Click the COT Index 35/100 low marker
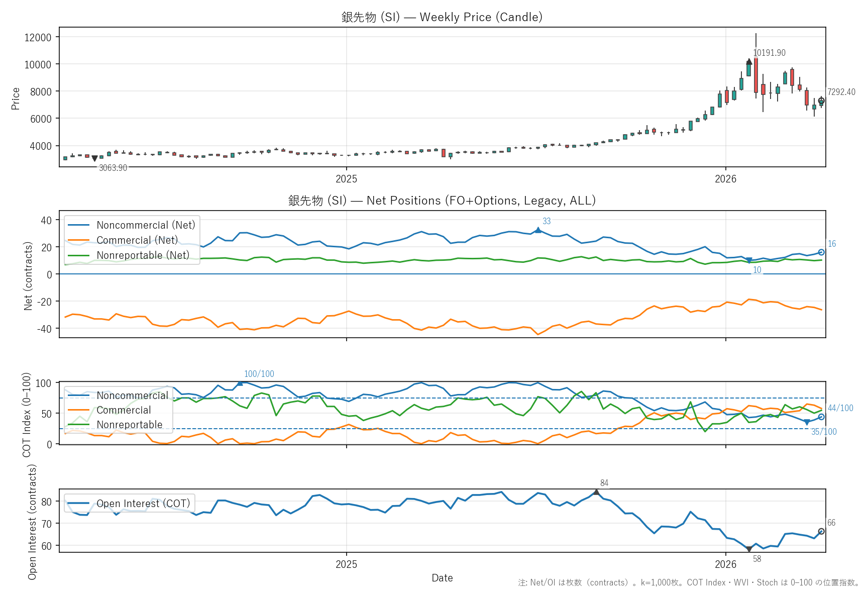The height and width of the screenshot is (593, 868). tap(807, 423)
